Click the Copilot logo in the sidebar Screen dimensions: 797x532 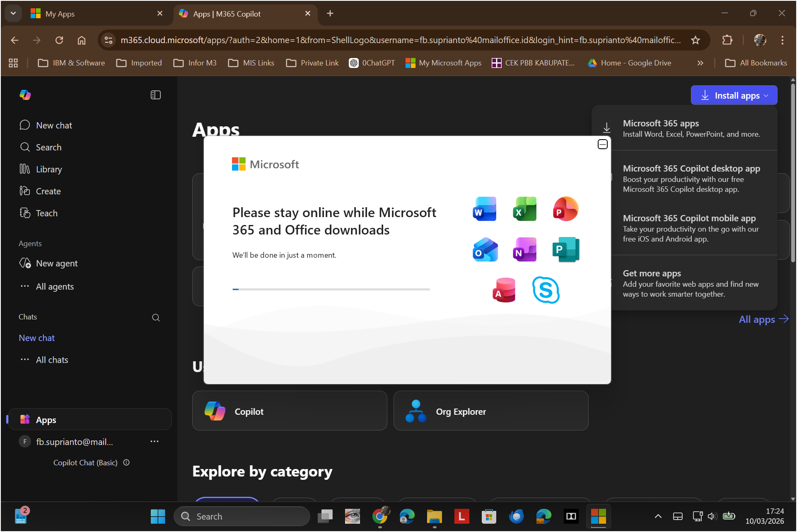click(25, 95)
